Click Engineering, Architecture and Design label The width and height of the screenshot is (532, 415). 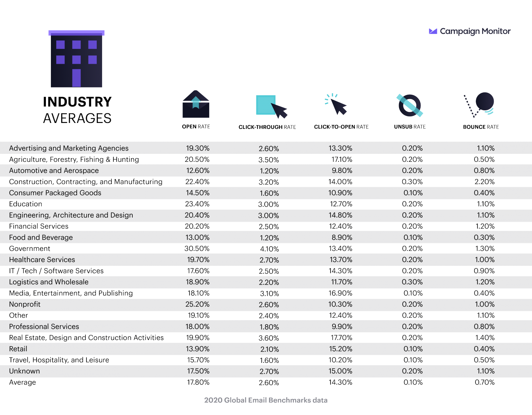pos(71,215)
